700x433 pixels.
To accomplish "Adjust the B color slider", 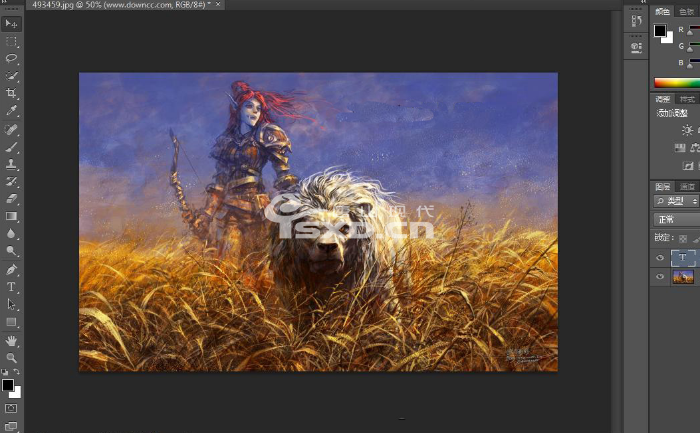I will 690,65.
